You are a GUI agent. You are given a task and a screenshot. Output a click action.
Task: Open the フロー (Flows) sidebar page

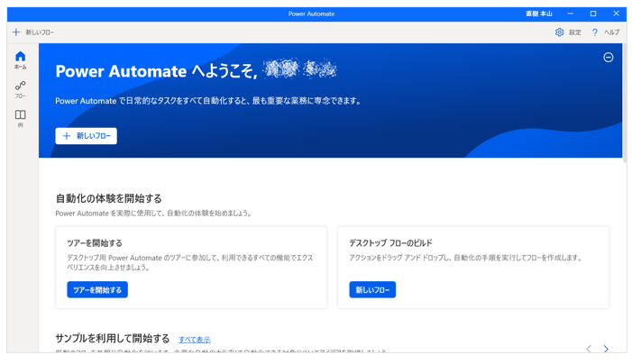(20, 89)
